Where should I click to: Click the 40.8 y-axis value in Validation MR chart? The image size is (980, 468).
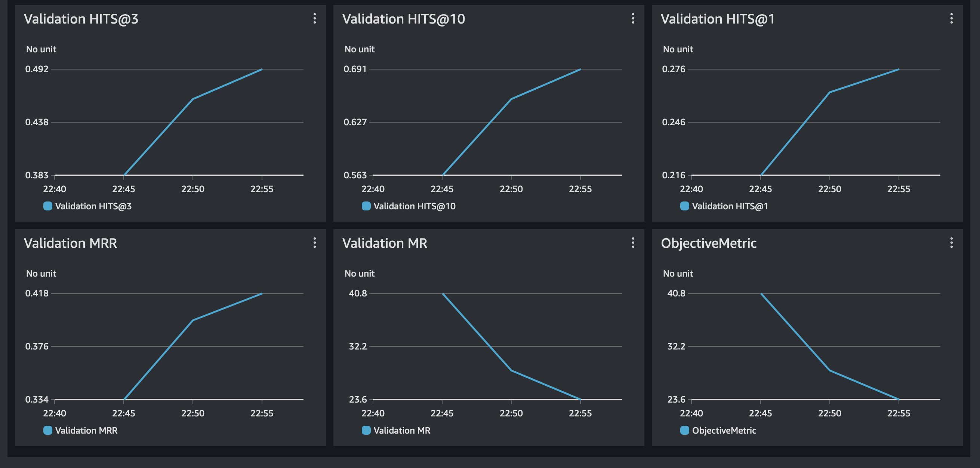click(358, 293)
